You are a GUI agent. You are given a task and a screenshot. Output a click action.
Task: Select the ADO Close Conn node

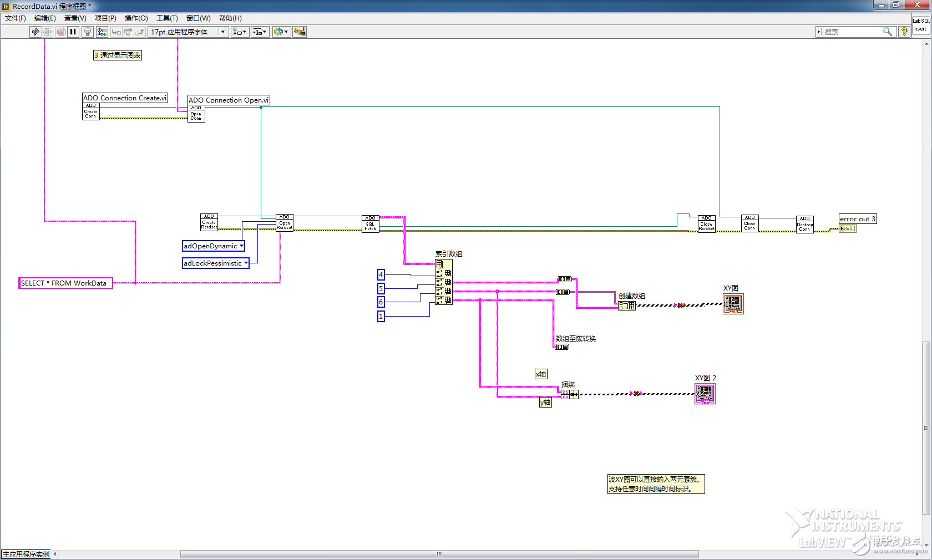[749, 223]
